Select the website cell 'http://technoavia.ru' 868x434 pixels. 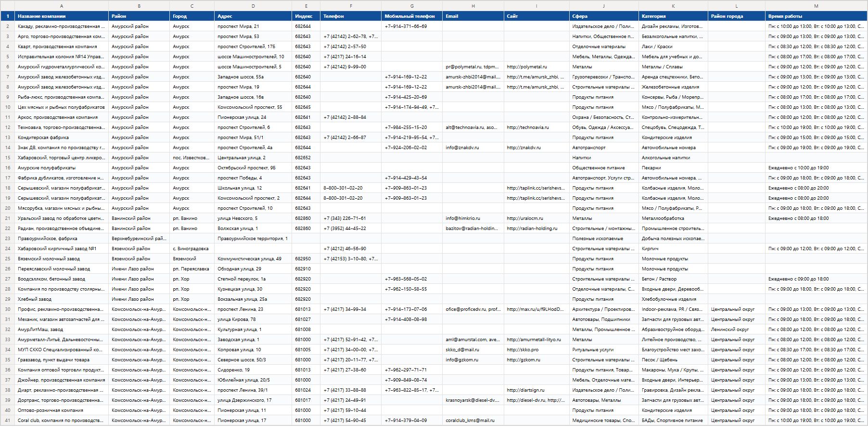coord(536,128)
